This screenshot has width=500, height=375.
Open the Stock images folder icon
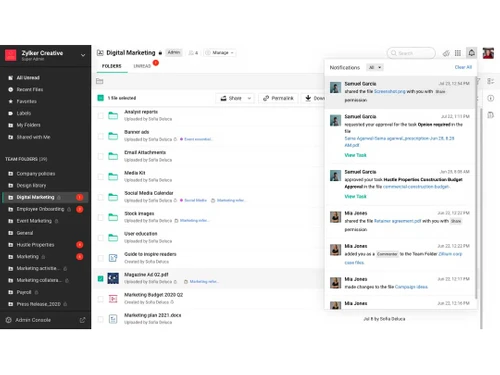[x=113, y=217]
